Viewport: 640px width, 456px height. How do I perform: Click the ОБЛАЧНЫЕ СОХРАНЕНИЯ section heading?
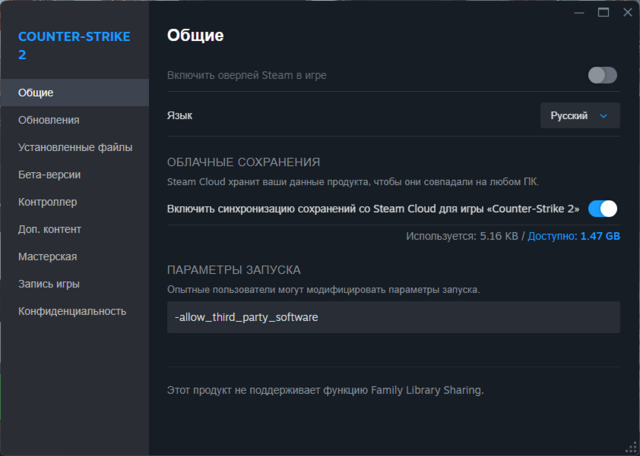(x=243, y=162)
